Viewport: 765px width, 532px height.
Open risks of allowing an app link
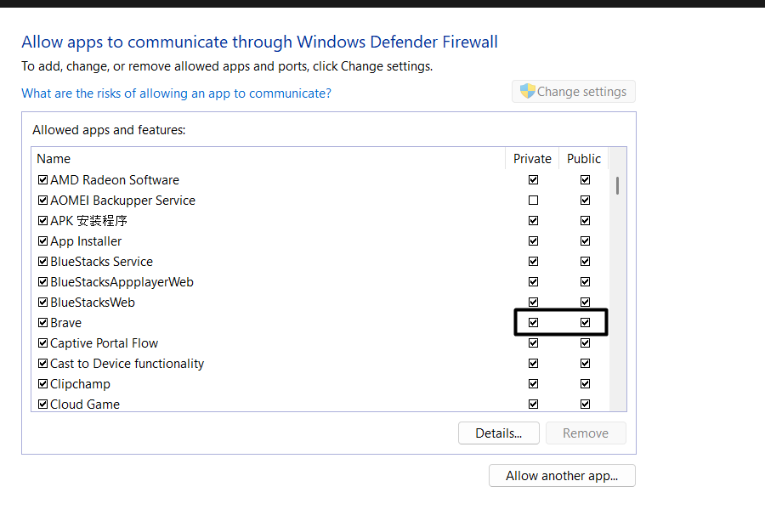[x=176, y=93]
